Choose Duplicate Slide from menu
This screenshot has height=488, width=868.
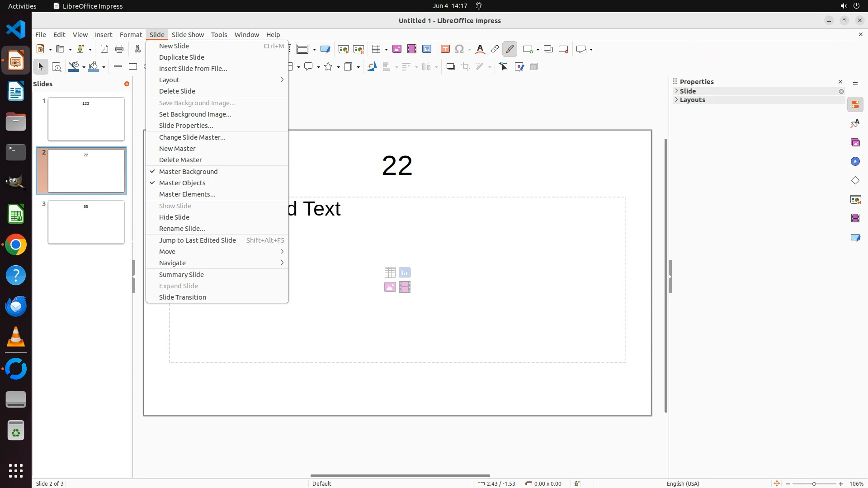pyautogui.click(x=181, y=57)
